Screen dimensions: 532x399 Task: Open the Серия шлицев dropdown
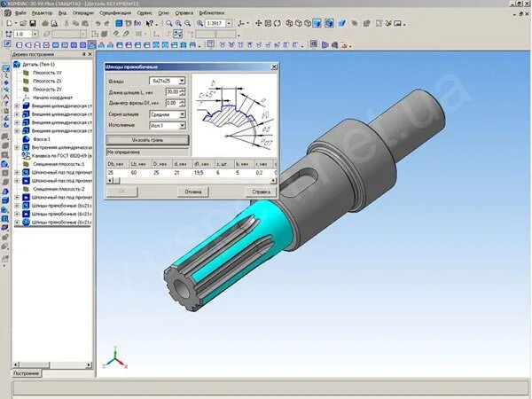pyautogui.click(x=182, y=114)
